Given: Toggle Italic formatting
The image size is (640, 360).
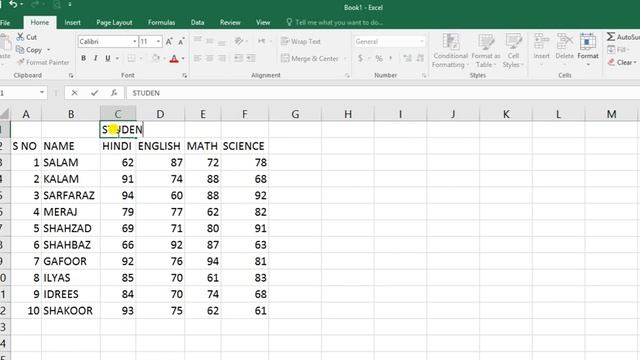Looking at the screenshot, I should tap(96, 58).
